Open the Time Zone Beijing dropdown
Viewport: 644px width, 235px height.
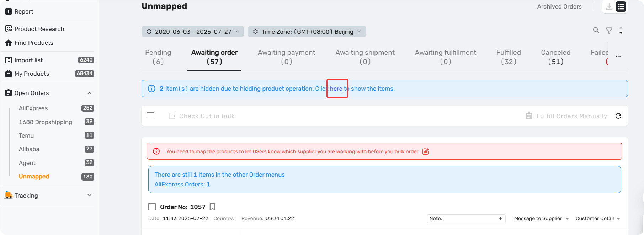tap(307, 32)
